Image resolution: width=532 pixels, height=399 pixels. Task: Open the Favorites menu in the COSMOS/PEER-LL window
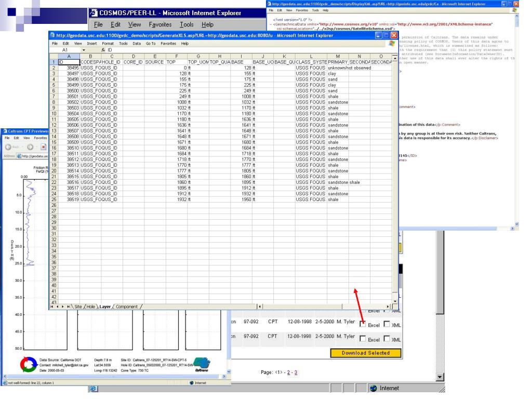point(160,24)
